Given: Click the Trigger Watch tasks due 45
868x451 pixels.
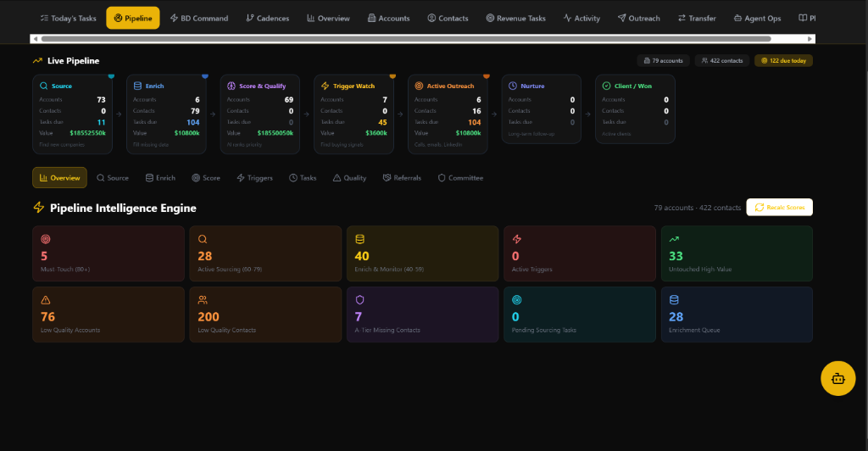Looking at the screenshot, I should pyautogui.click(x=382, y=122).
